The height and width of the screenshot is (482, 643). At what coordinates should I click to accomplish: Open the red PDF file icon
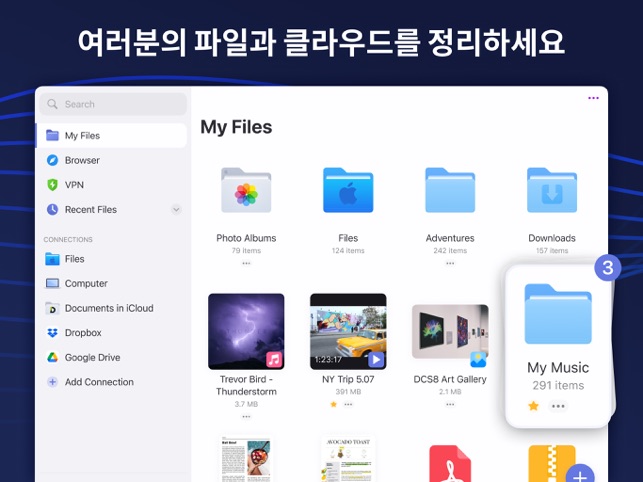point(450,464)
